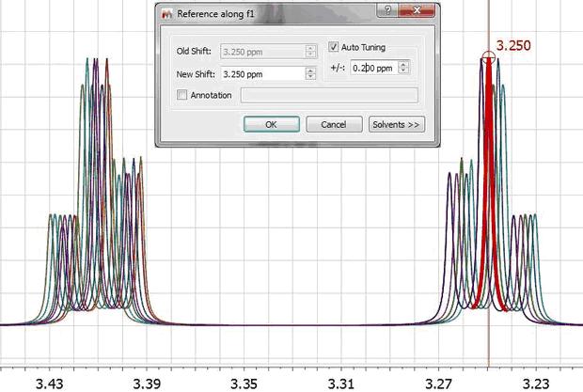
Task: Click the Mnova logo icon in dialog title
Action: point(167,15)
